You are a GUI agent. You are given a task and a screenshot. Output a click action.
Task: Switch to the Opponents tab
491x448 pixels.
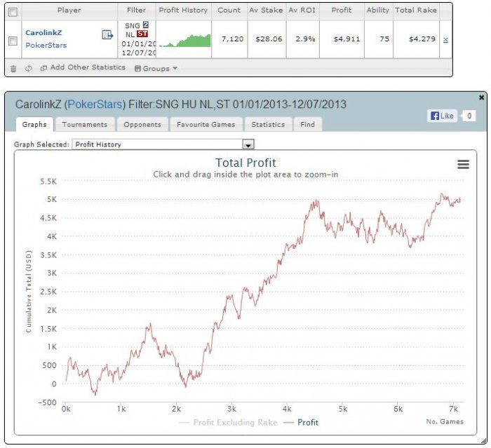click(x=142, y=124)
